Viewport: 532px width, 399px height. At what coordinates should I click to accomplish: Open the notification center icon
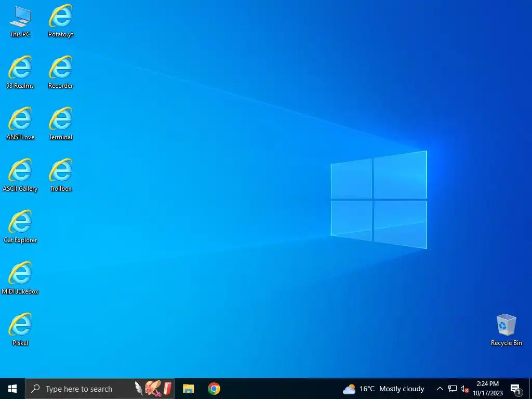(516, 390)
